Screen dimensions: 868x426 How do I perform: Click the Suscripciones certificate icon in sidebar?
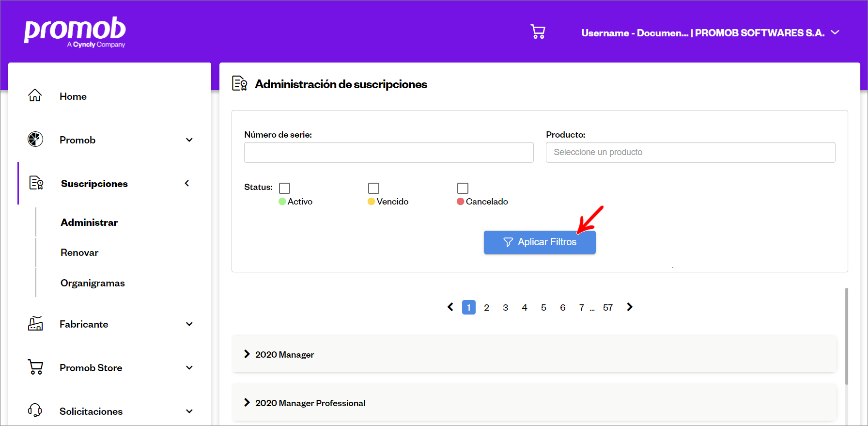point(36,183)
